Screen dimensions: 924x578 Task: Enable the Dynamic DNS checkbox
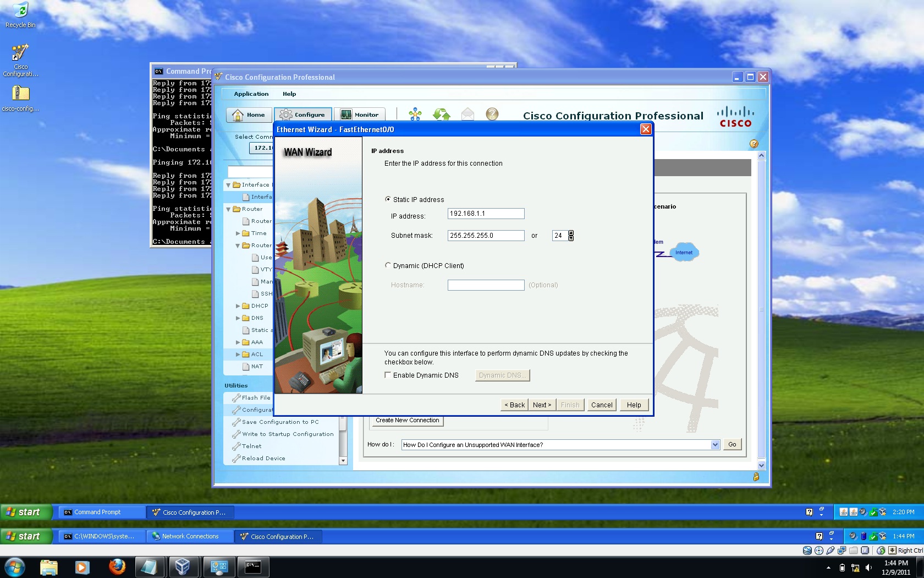388,375
